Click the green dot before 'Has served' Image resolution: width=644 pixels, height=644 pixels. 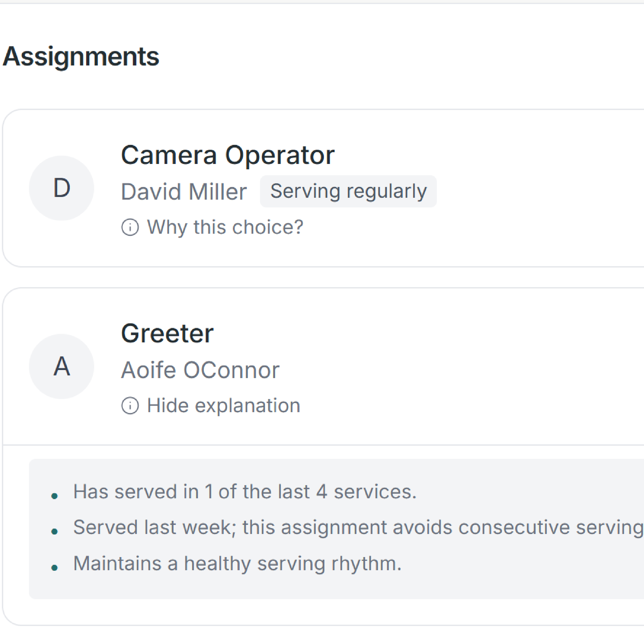(55, 496)
